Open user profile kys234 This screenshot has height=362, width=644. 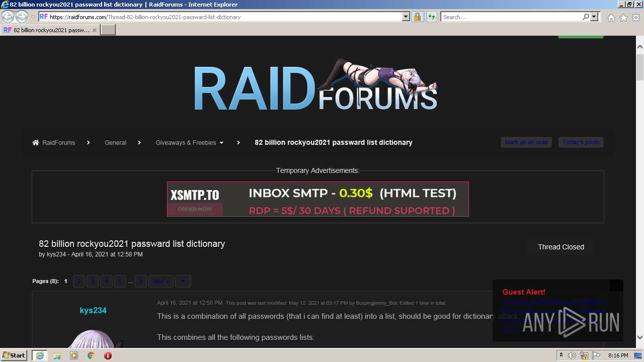[93, 310]
